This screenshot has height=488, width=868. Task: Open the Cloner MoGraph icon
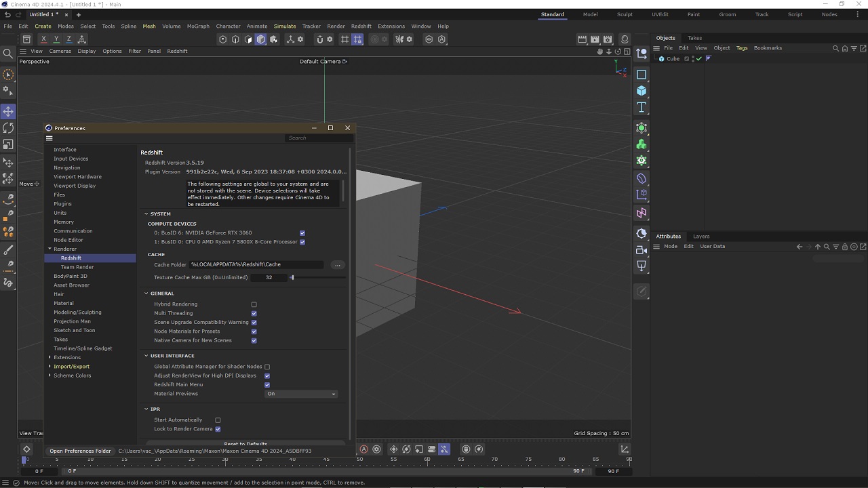642,144
